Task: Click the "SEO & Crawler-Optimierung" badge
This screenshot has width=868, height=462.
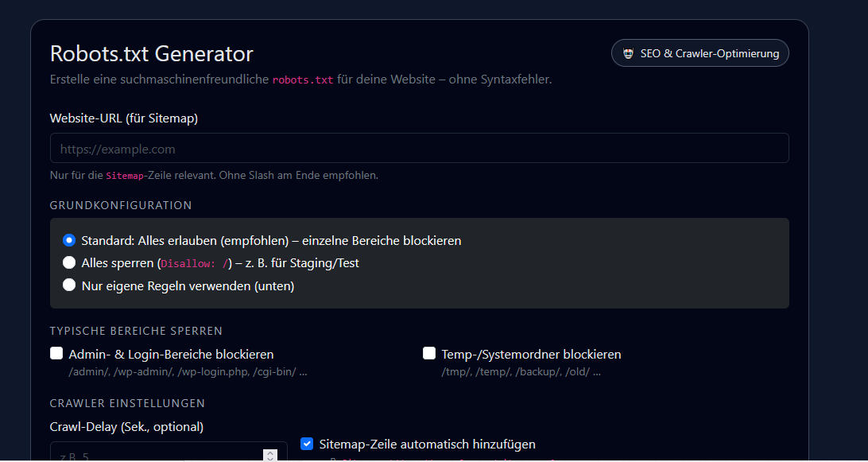Action: [x=699, y=52]
